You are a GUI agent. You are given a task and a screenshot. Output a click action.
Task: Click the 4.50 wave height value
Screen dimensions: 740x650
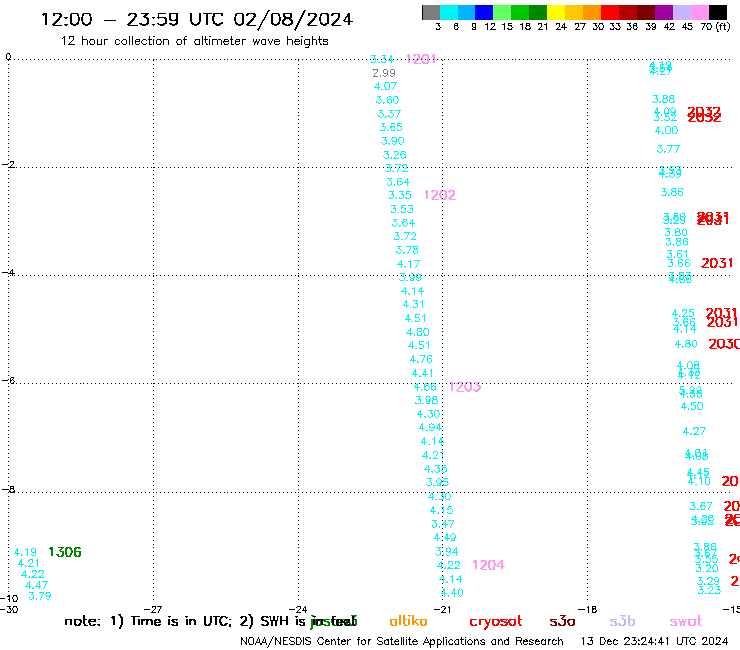(x=692, y=406)
